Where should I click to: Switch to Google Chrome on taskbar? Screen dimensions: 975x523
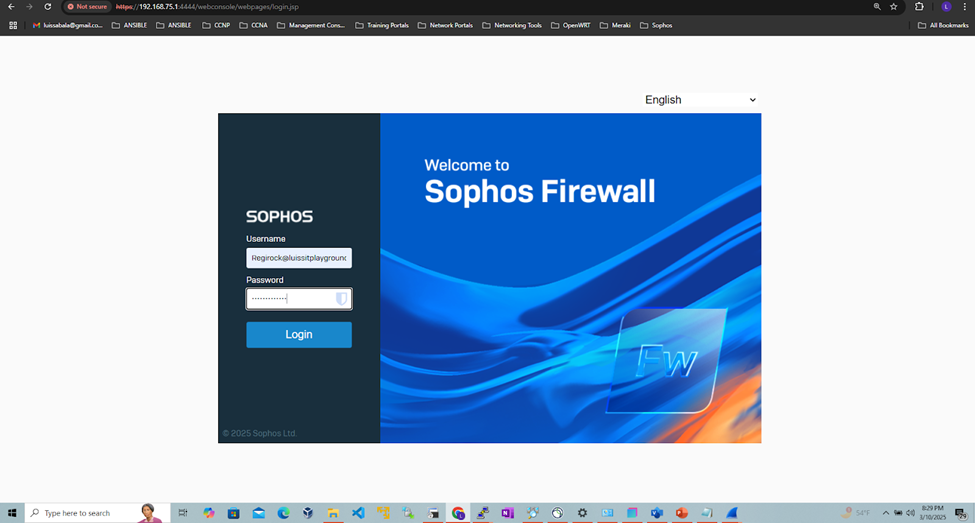pyautogui.click(x=458, y=513)
